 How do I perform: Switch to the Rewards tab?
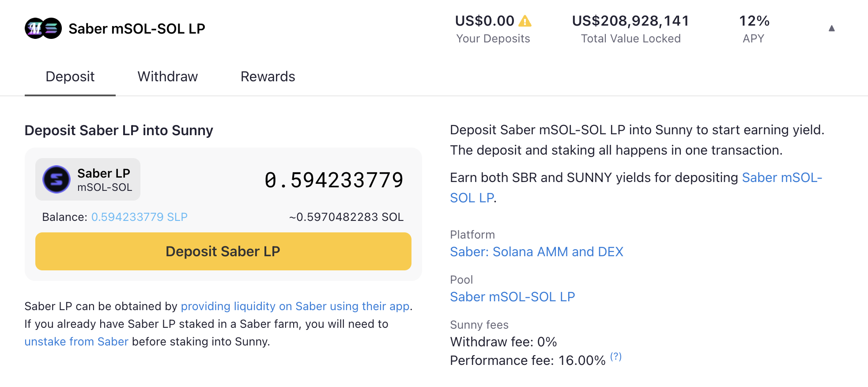pyautogui.click(x=268, y=76)
